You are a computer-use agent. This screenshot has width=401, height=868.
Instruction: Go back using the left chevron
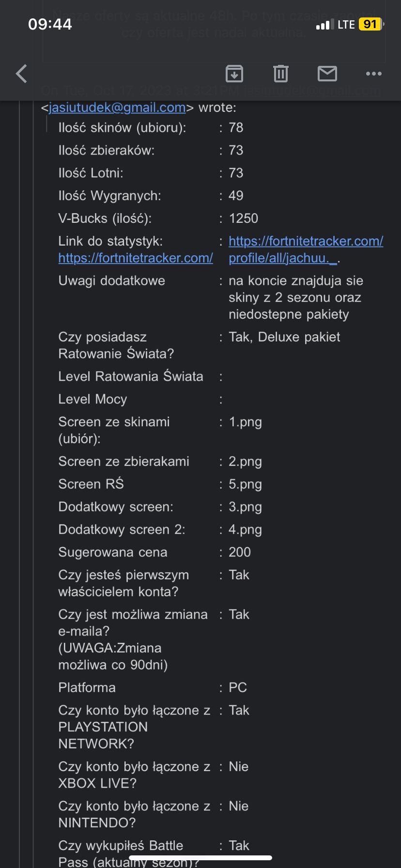click(21, 74)
